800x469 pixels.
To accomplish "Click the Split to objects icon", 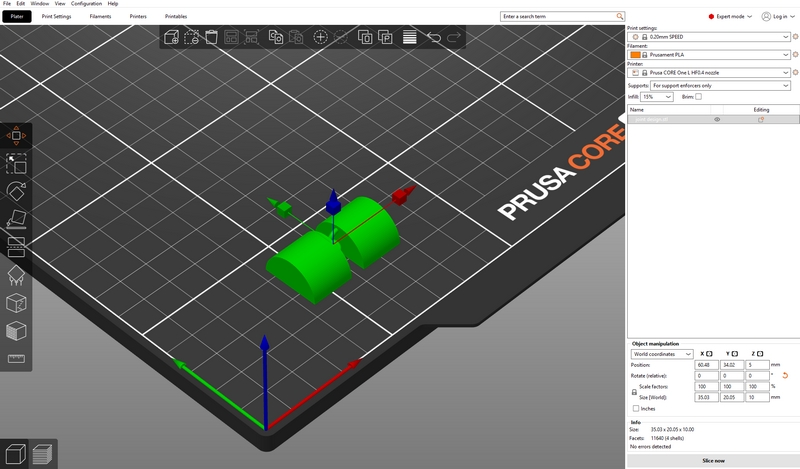I will pos(365,37).
